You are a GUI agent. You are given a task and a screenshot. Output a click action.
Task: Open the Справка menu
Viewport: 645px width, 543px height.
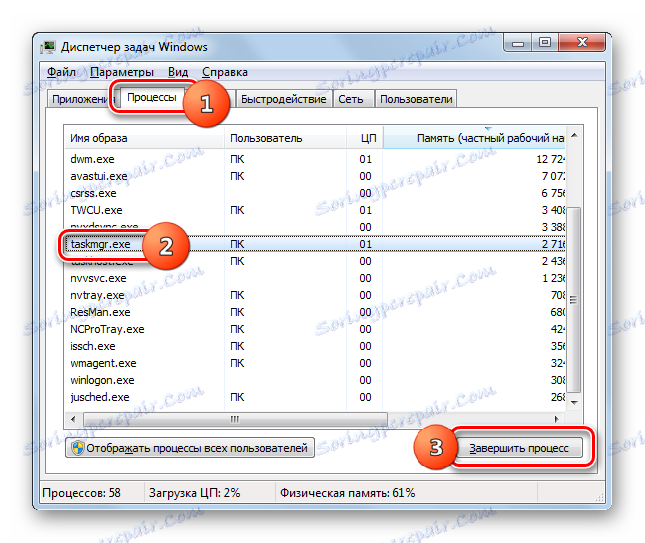[x=225, y=72]
